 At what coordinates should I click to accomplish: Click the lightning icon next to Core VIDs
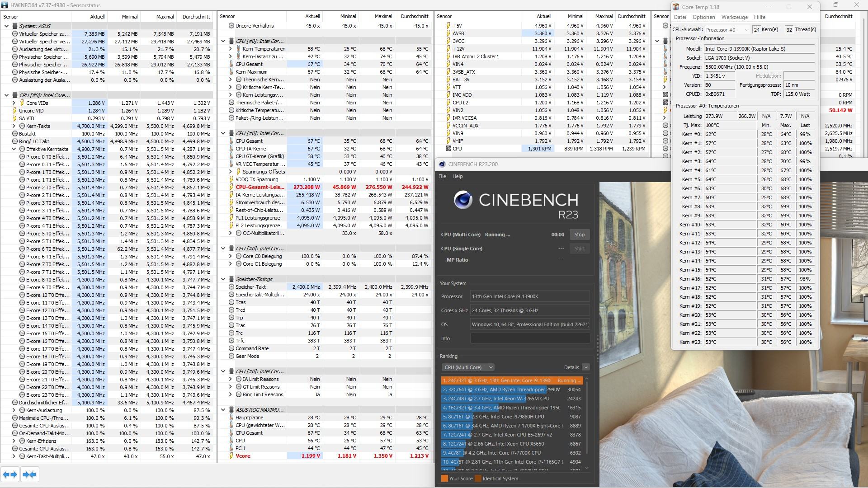point(22,103)
